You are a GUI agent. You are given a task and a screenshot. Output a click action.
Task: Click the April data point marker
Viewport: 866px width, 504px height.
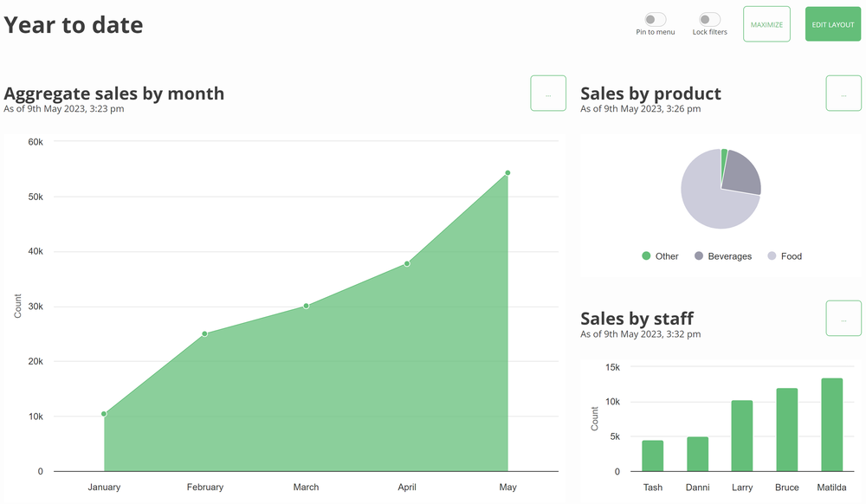click(407, 263)
